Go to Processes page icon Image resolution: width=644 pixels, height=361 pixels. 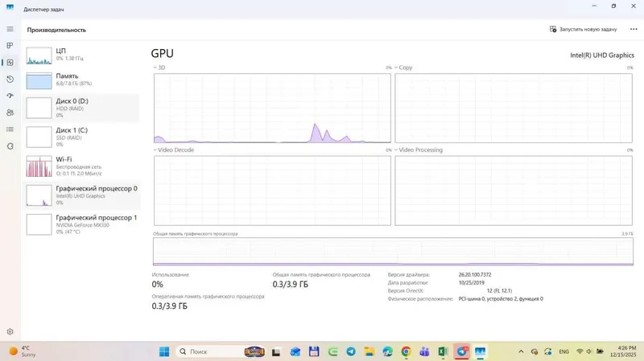[10, 46]
